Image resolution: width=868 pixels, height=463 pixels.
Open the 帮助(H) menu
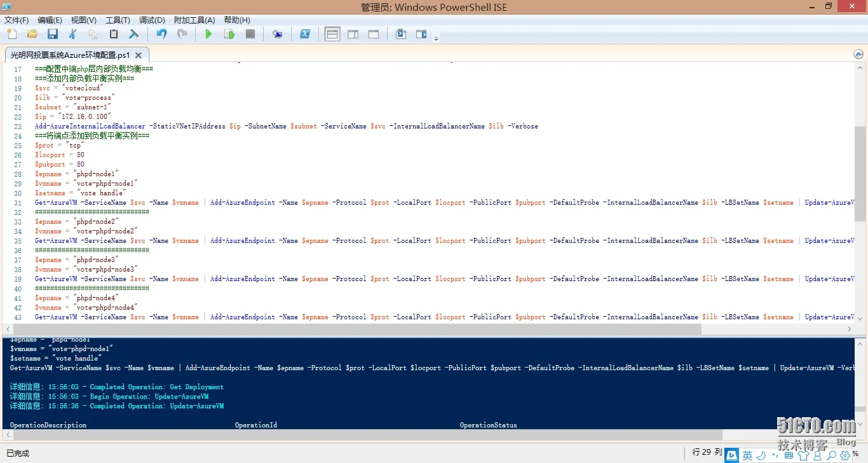(x=237, y=20)
